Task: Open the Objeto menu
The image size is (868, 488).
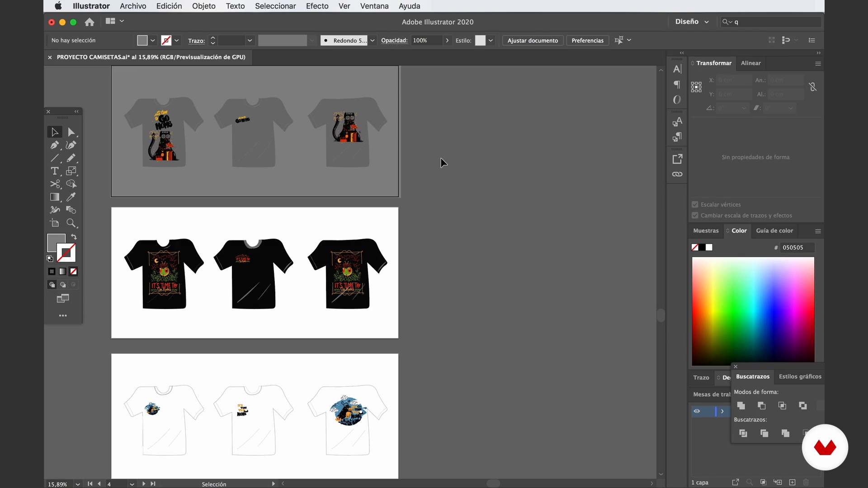Action: click(203, 6)
